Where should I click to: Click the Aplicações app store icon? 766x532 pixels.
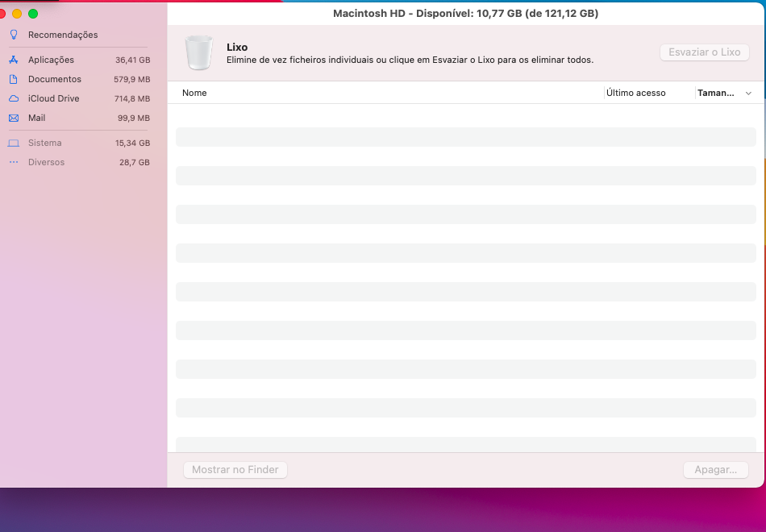pyautogui.click(x=14, y=60)
